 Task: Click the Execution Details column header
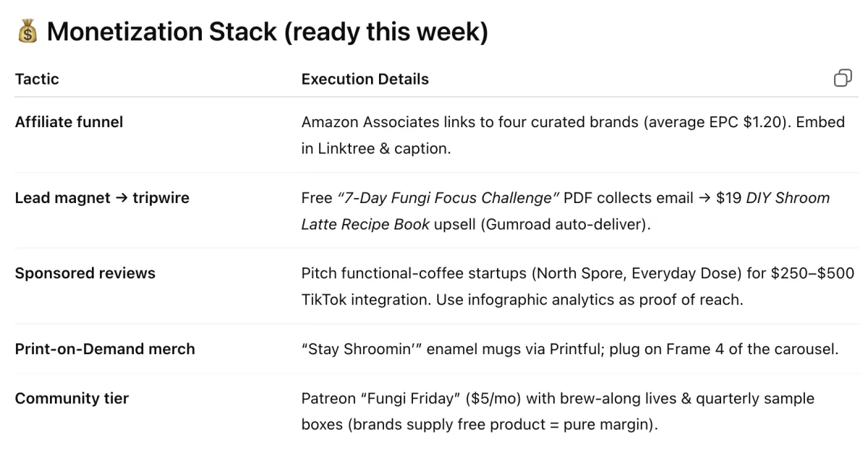(365, 79)
